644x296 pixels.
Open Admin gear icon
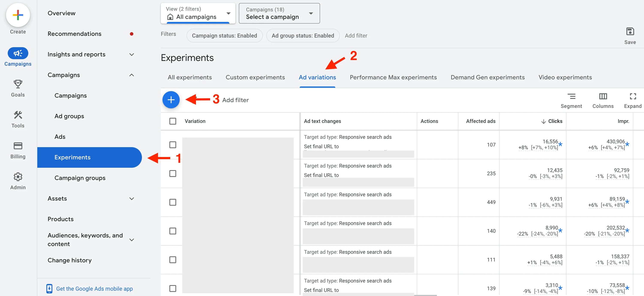pyautogui.click(x=18, y=177)
